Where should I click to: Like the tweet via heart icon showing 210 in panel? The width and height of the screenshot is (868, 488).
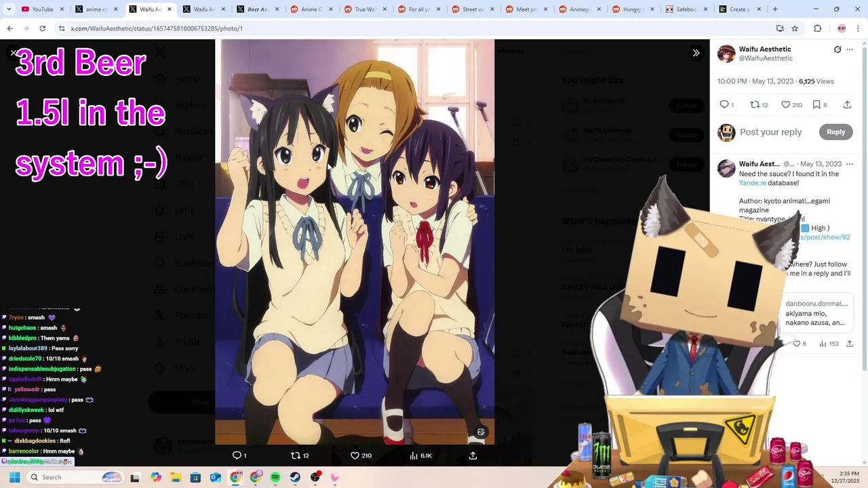785,104
